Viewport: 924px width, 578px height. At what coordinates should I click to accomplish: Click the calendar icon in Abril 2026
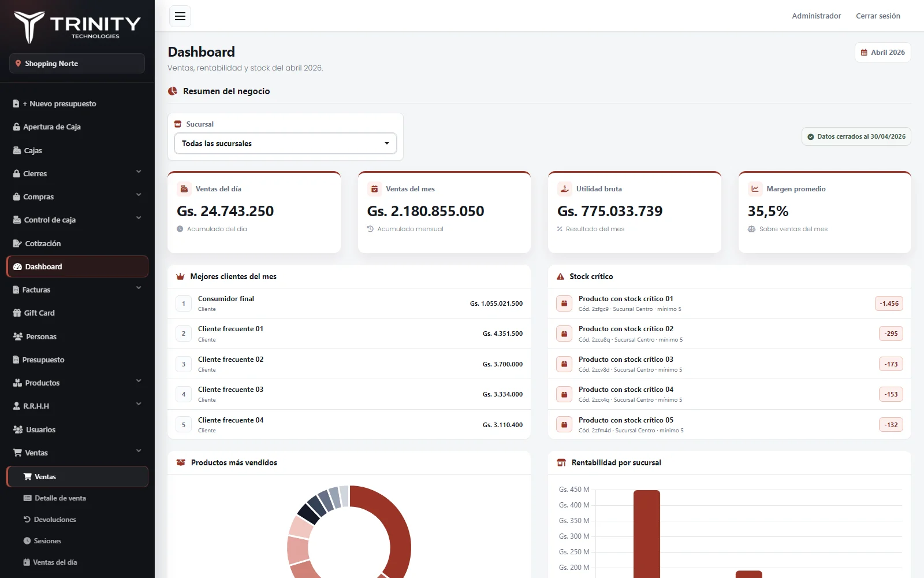[x=864, y=53]
